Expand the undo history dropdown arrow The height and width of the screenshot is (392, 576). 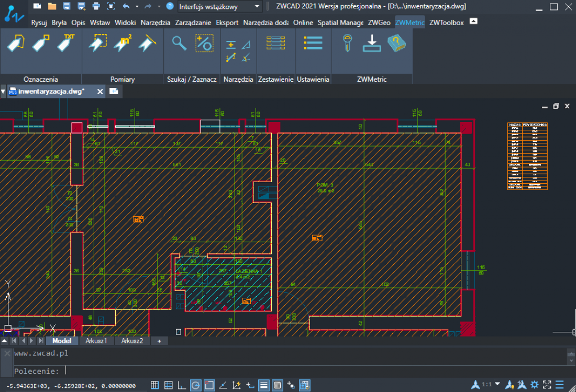click(x=137, y=6)
